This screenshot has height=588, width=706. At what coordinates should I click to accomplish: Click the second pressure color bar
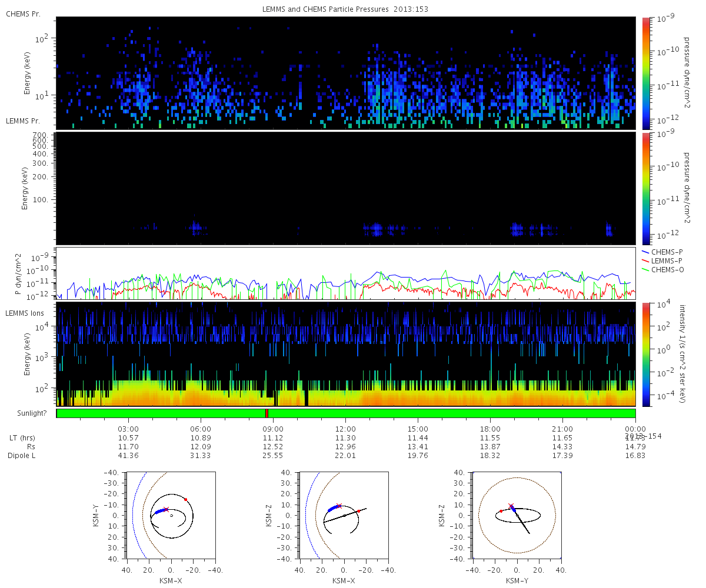[645, 188]
